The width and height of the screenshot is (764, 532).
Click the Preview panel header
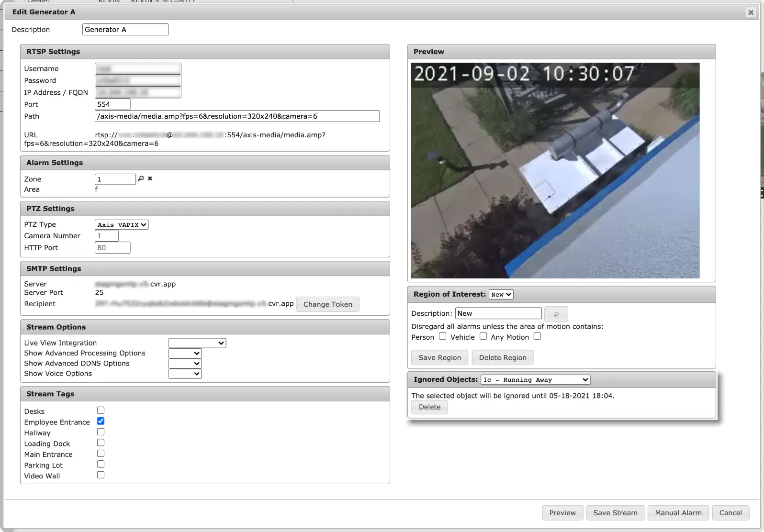(x=562, y=52)
